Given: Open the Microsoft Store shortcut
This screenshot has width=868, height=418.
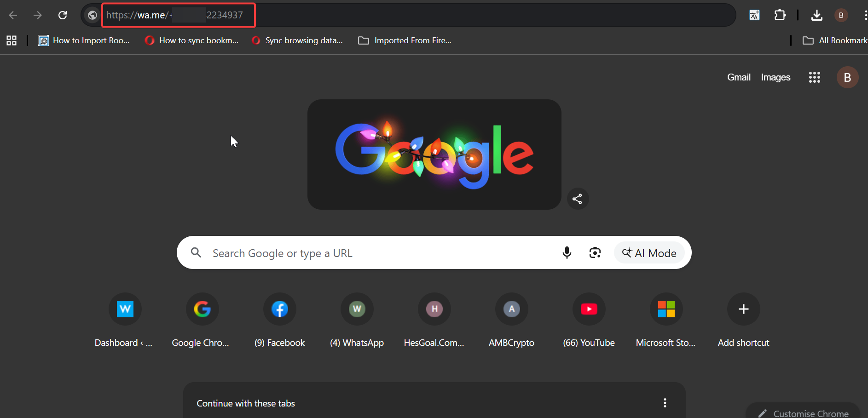Looking at the screenshot, I should (666, 321).
